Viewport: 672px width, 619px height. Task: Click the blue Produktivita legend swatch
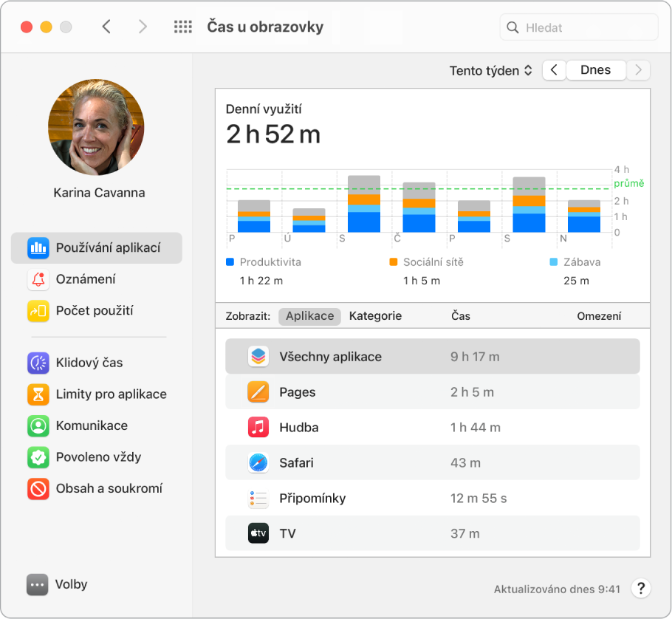coord(230,262)
